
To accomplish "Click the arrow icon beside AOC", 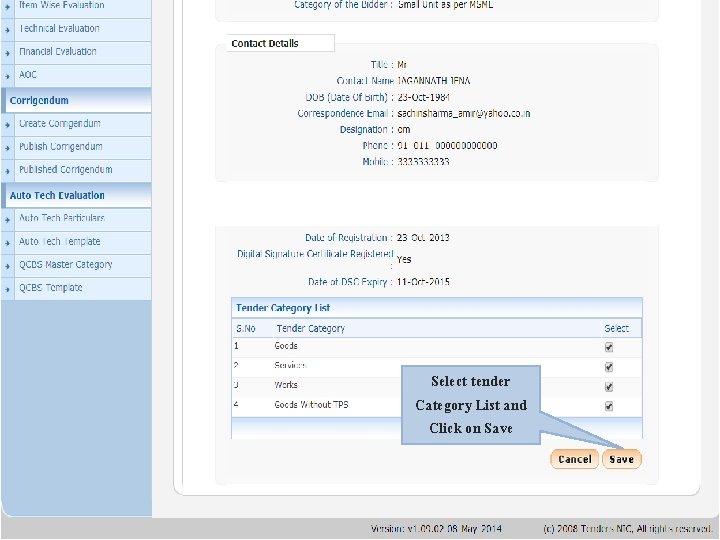I will pos(7,76).
